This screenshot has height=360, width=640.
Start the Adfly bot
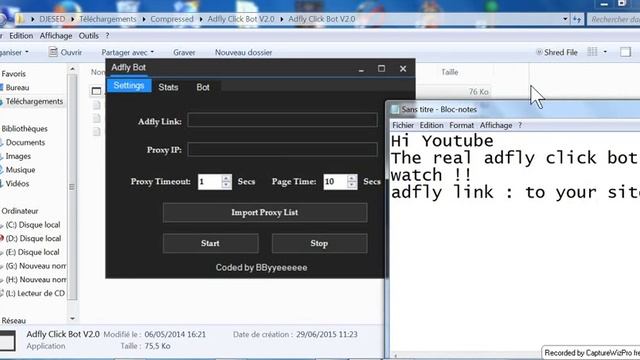tap(210, 243)
